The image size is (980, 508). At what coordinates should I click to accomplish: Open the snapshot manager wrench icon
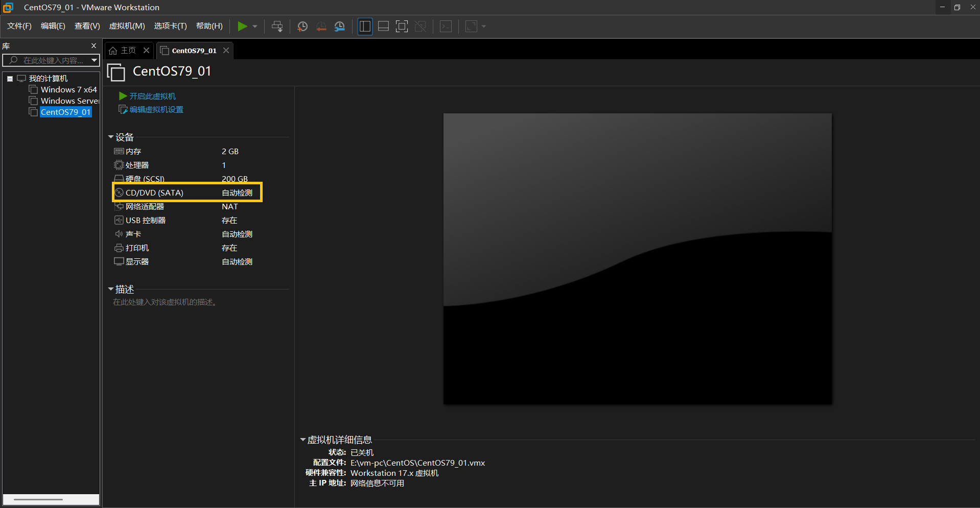coord(340,27)
